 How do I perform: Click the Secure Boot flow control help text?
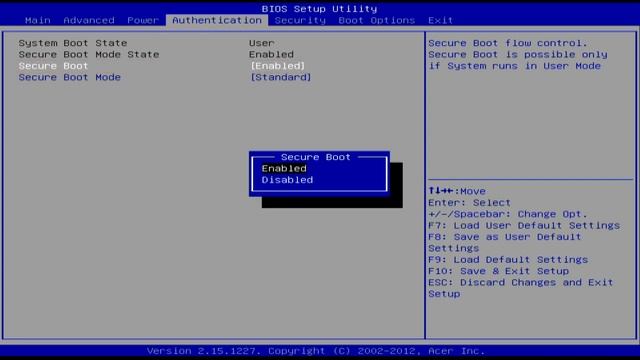tap(518, 54)
